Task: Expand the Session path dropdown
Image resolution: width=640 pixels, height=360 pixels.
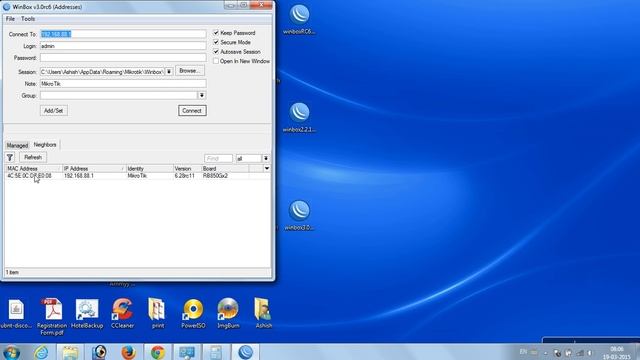Action: tap(169, 71)
